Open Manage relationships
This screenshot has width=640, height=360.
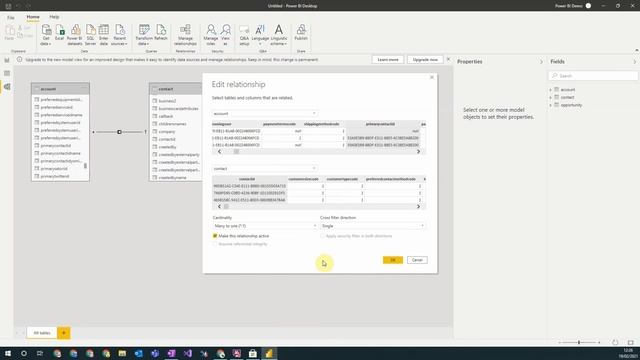tap(185, 35)
